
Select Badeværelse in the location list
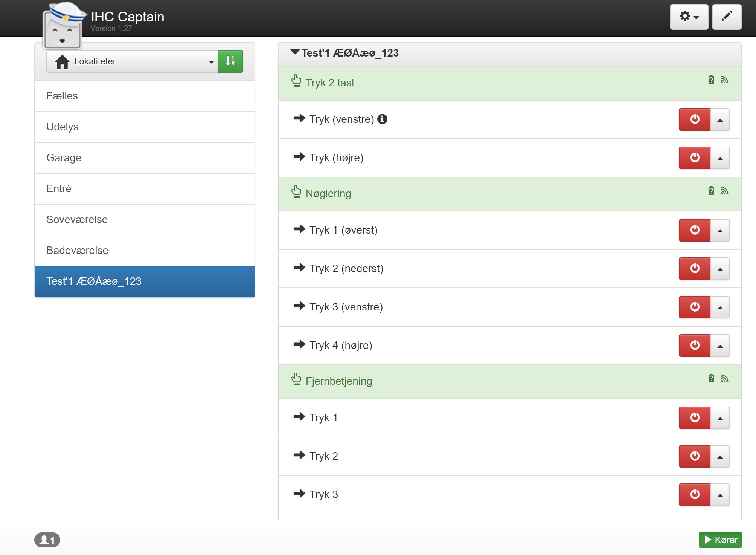145,251
